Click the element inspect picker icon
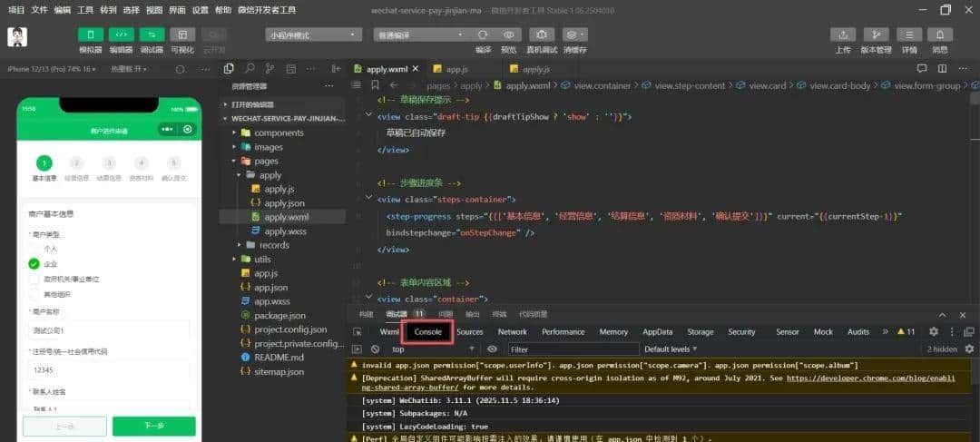 pos(357,332)
